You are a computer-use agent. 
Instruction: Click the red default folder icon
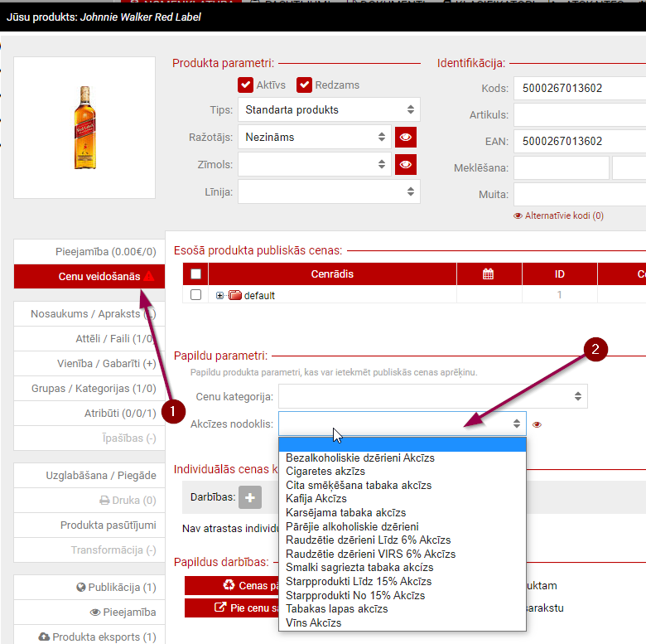tap(234, 295)
